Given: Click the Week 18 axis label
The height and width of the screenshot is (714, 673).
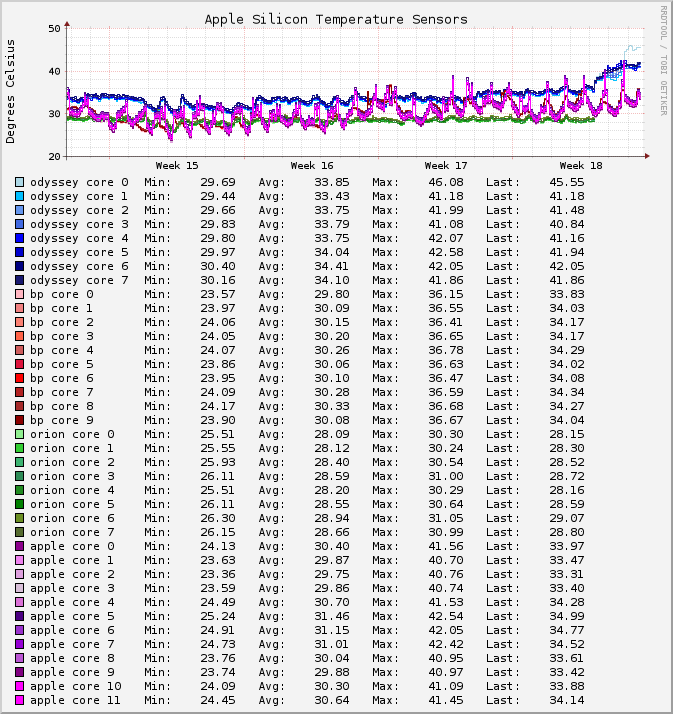Looking at the screenshot, I should click(581, 166).
